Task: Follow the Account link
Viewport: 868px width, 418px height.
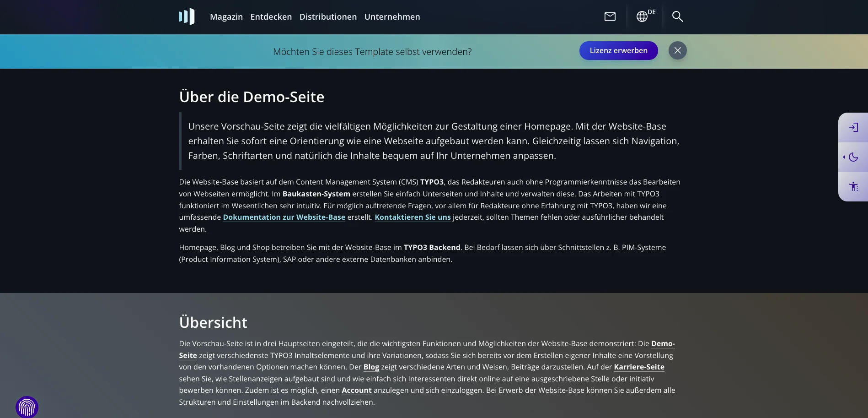Action: (357, 390)
